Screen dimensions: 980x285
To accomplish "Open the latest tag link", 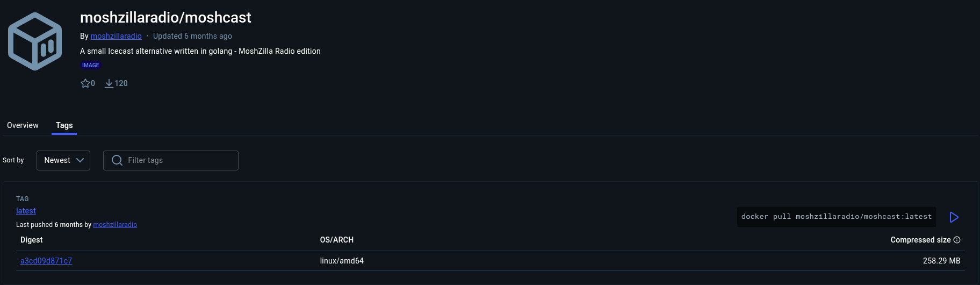I will click(26, 211).
